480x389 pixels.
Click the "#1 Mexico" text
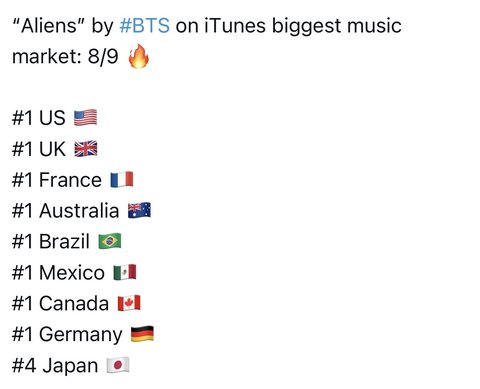click(58, 272)
